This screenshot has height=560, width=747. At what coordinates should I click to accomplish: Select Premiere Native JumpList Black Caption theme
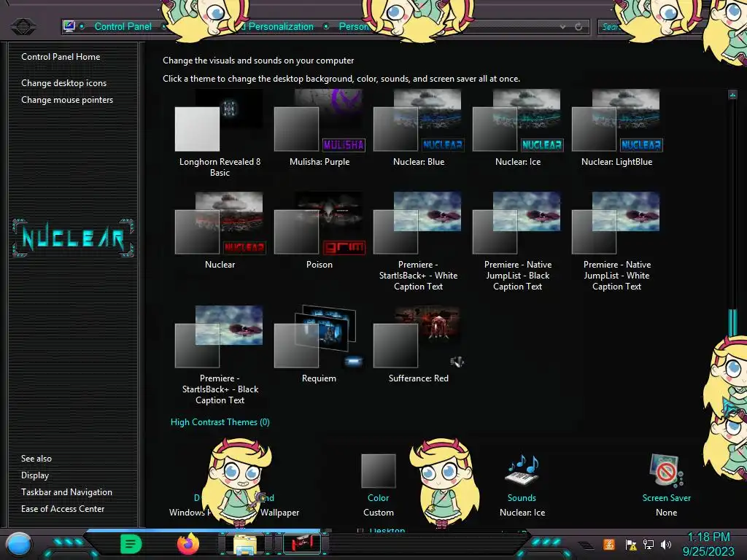(x=518, y=242)
